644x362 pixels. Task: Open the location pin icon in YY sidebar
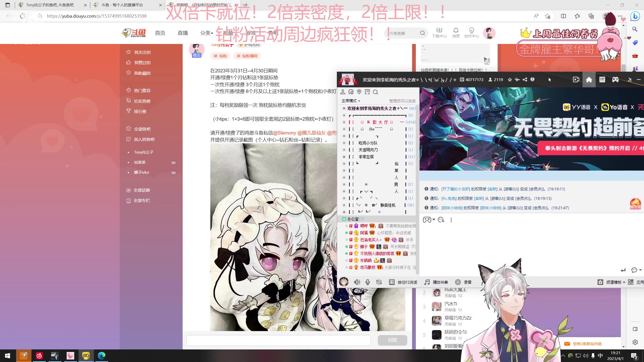pyautogui.click(x=359, y=92)
